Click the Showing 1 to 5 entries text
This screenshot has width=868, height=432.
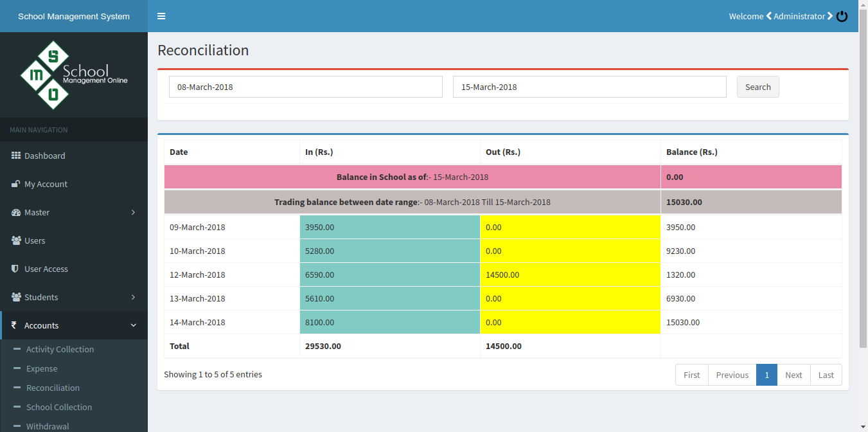213,374
